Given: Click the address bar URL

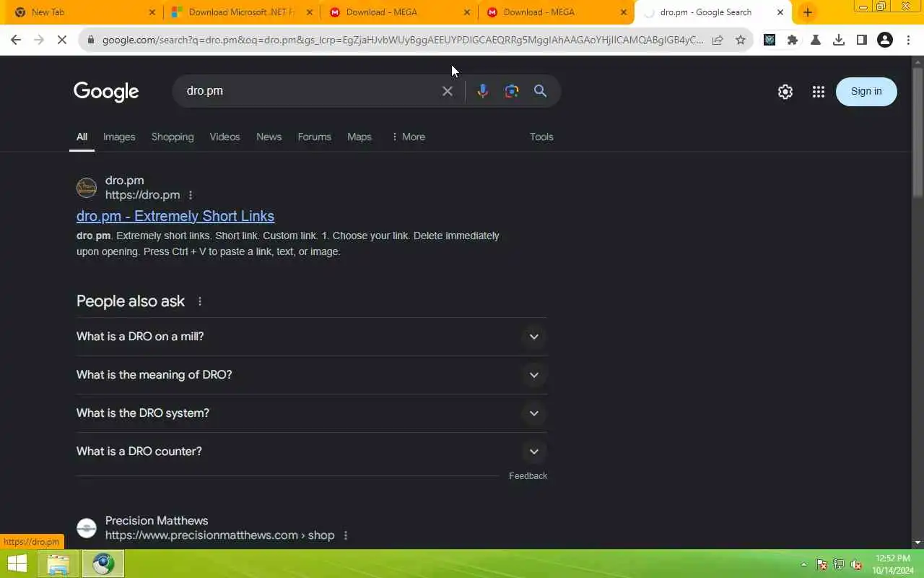Looking at the screenshot, I should (402, 40).
